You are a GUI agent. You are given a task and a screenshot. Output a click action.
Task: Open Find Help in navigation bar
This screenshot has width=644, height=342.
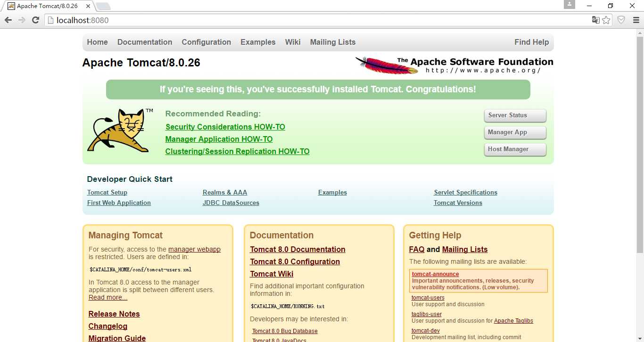point(531,42)
